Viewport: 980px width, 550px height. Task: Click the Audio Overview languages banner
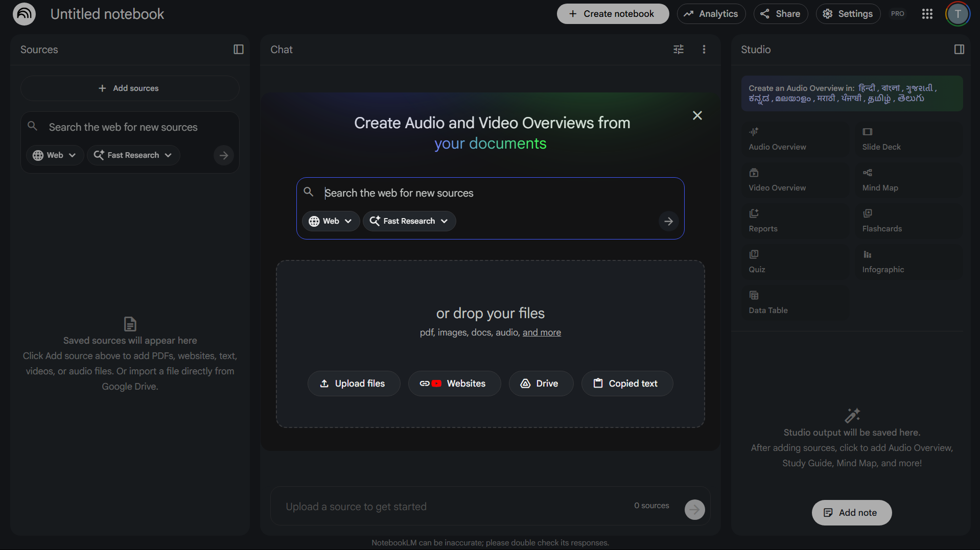pyautogui.click(x=852, y=93)
